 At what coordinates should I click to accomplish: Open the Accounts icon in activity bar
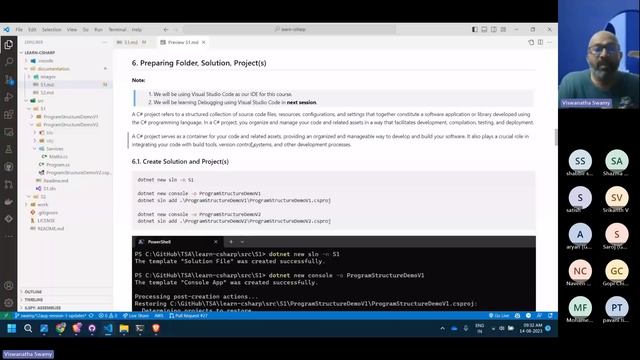[x=9, y=286]
